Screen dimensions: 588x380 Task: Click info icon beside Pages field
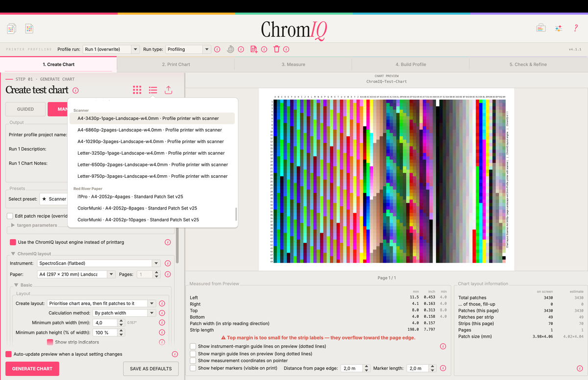pos(168,274)
